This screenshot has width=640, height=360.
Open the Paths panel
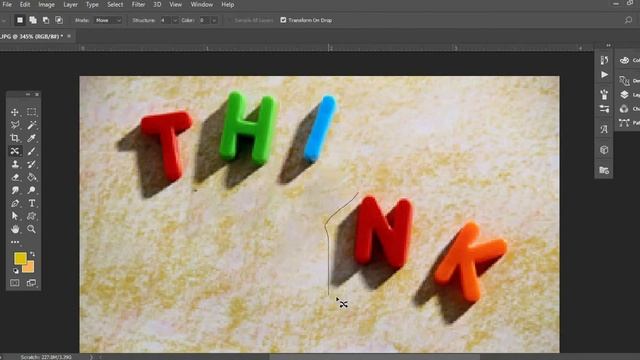tap(629, 122)
